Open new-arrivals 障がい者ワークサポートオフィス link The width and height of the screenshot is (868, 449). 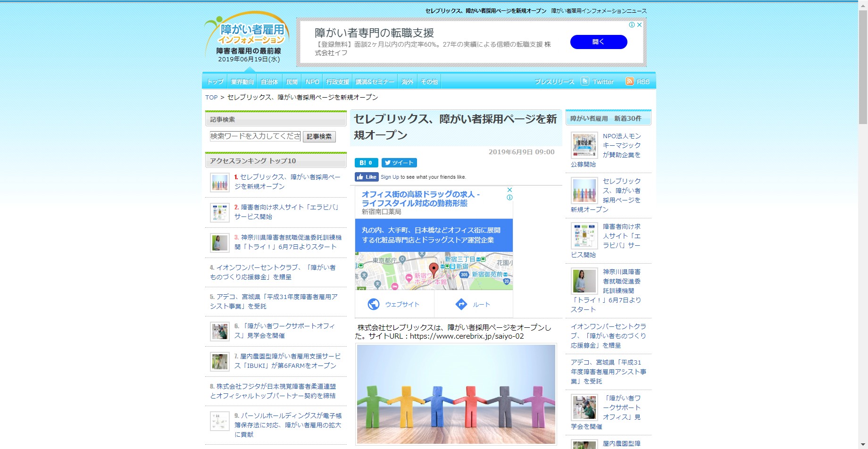(x=606, y=412)
